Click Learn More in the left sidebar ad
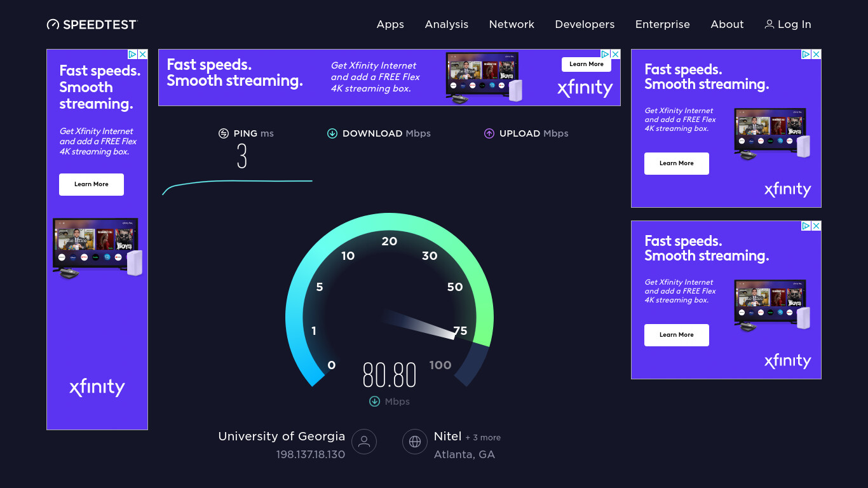 pyautogui.click(x=92, y=184)
